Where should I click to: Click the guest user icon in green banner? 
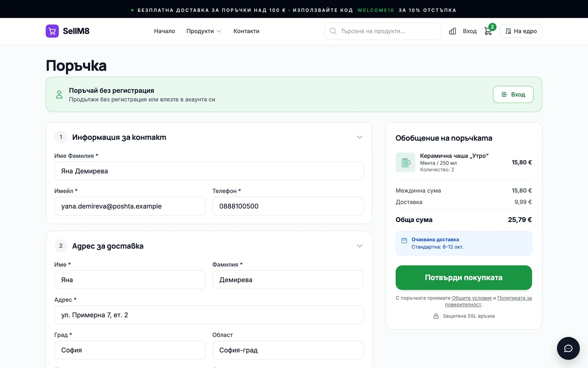tap(59, 94)
